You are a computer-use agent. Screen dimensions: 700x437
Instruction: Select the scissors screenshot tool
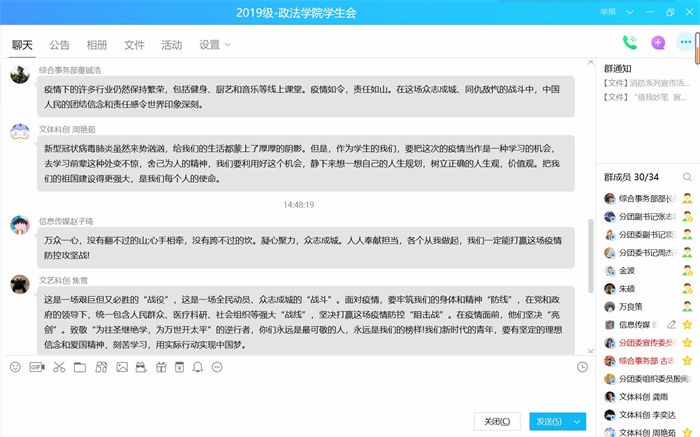coord(59,367)
